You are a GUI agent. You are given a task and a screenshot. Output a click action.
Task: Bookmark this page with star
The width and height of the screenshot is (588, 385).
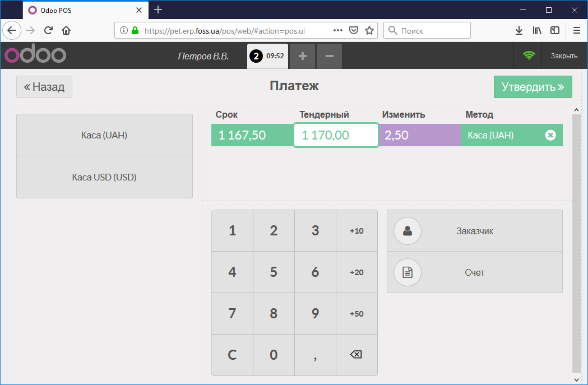[369, 30]
